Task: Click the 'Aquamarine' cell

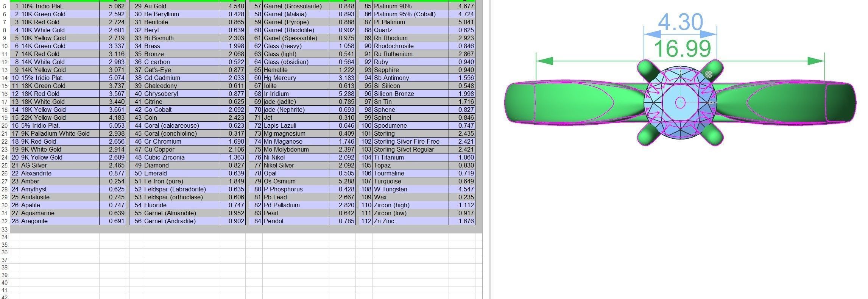Action: [x=59, y=213]
